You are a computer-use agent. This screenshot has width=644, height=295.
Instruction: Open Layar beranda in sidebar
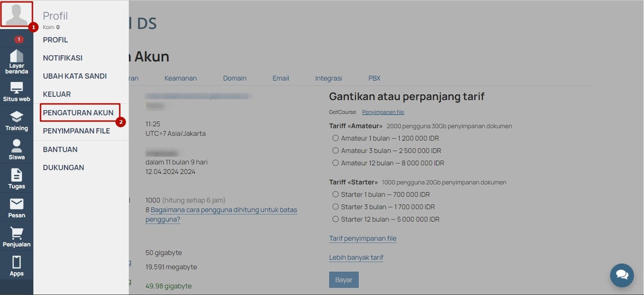pyautogui.click(x=17, y=61)
